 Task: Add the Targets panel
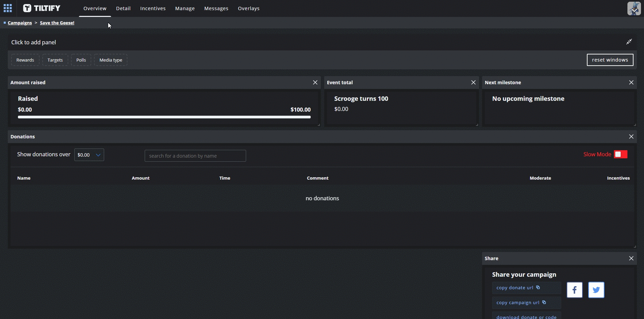(x=55, y=60)
